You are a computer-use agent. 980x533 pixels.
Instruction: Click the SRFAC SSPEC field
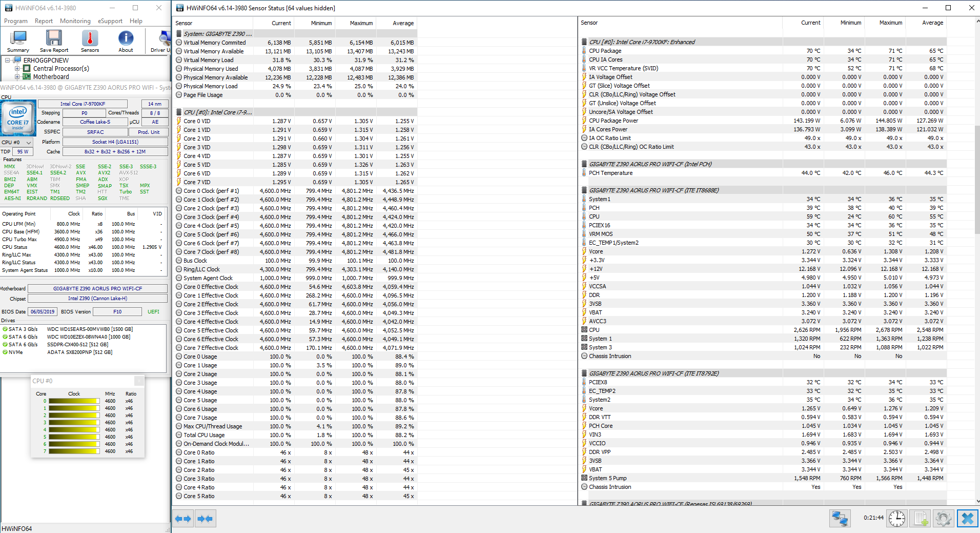pyautogui.click(x=95, y=132)
